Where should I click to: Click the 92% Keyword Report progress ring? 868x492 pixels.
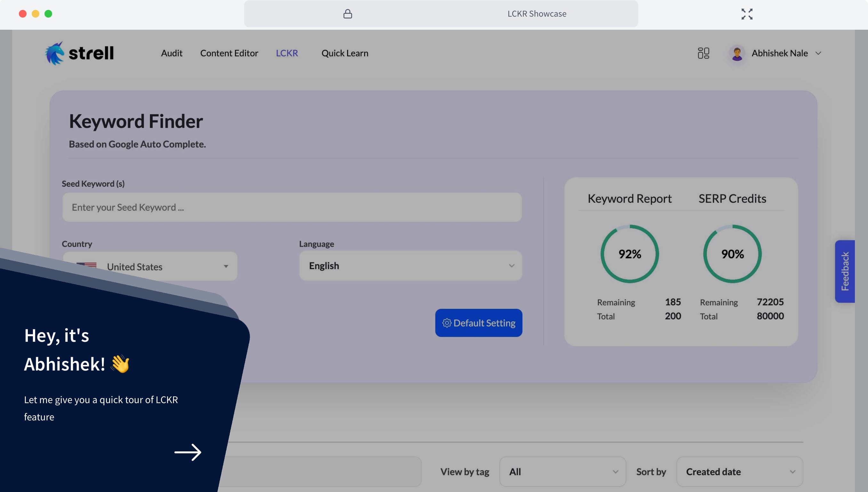click(x=629, y=254)
